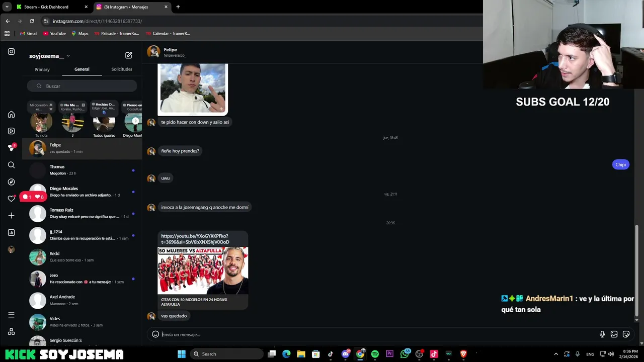The image size is (644, 362).
Task: Open Explore compass icon
Action: 11,182
